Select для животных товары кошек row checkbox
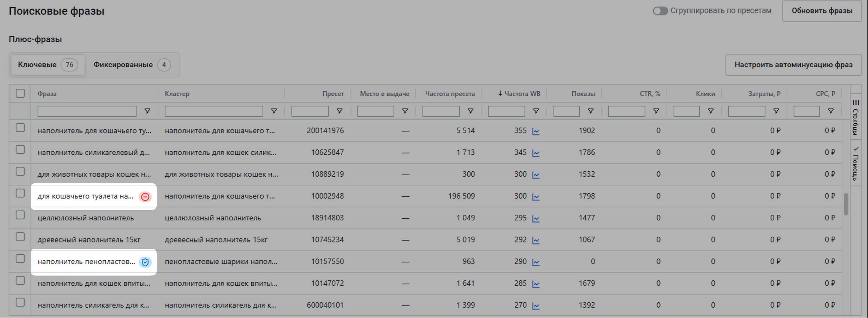Image resolution: width=868 pixels, height=318 pixels. [20, 171]
